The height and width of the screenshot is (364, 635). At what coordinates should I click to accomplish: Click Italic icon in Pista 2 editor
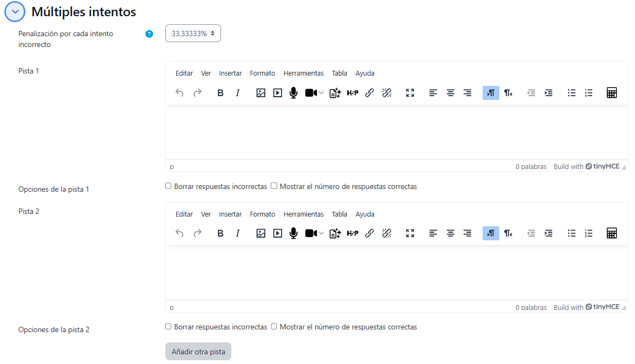pos(237,233)
